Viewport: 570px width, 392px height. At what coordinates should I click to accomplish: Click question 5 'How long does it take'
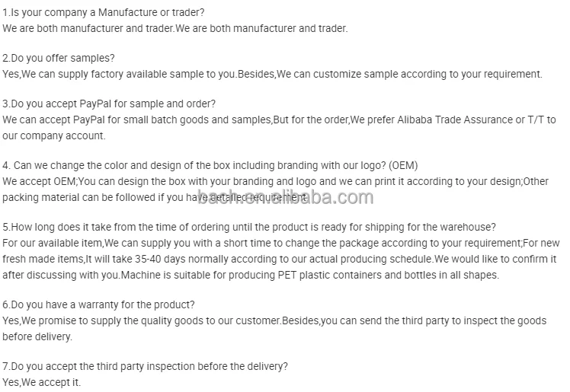(249, 228)
